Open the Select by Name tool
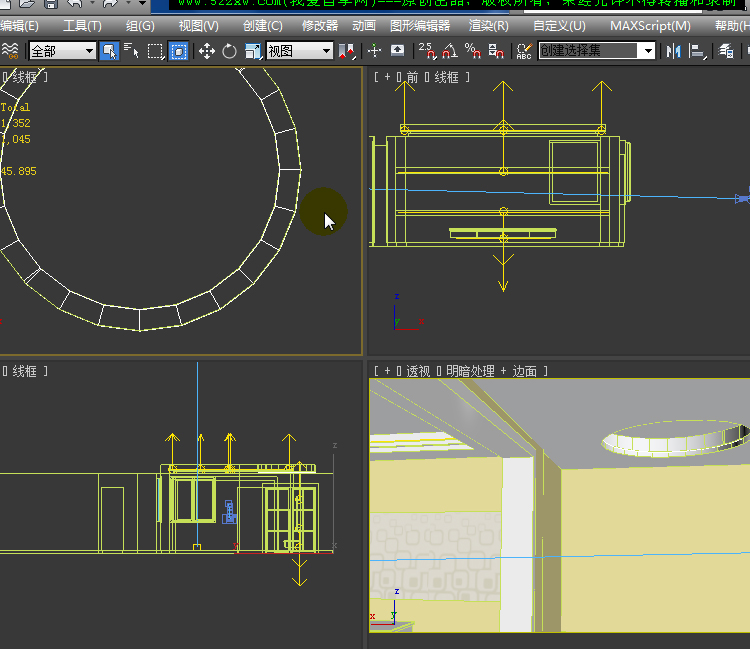Viewport: 750px width, 649px height. tap(131, 51)
